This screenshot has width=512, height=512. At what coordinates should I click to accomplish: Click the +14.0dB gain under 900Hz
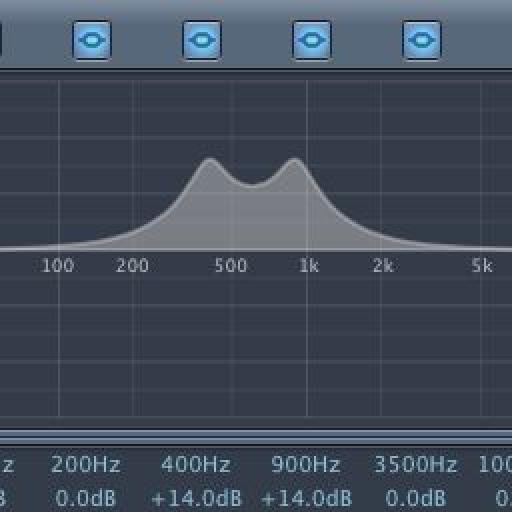tap(306, 498)
